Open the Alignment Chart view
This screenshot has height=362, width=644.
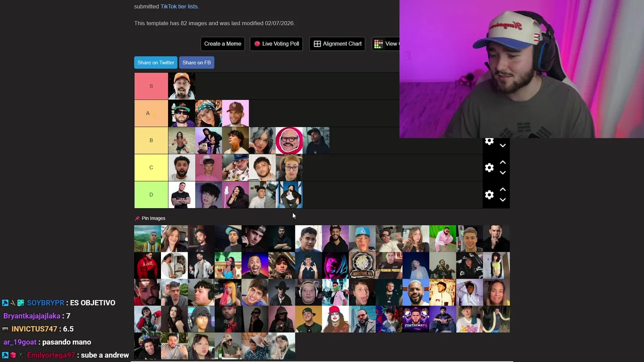pyautogui.click(x=337, y=44)
